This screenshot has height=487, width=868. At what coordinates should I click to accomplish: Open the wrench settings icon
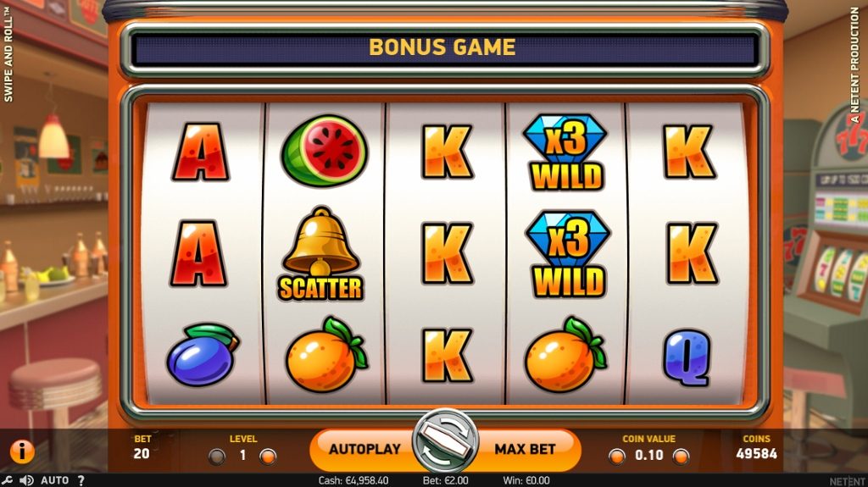point(7,480)
